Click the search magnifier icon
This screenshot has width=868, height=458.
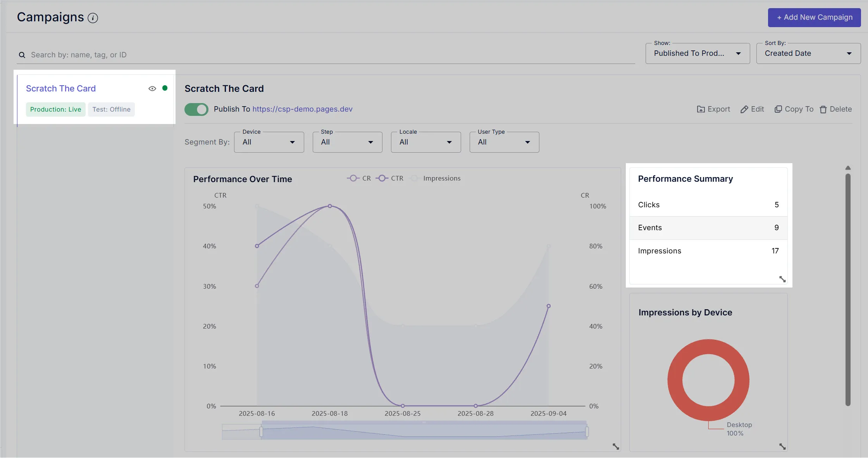pos(22,55)
